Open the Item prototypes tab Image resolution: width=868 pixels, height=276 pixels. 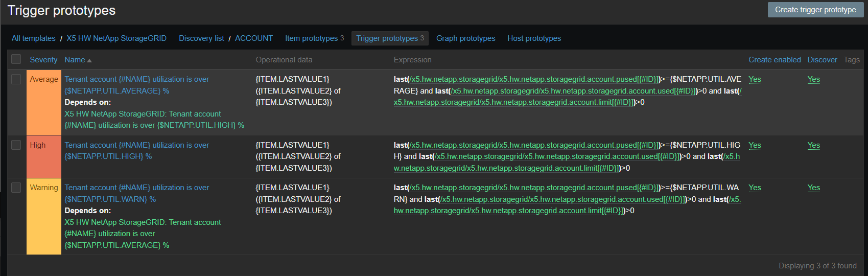311,38
